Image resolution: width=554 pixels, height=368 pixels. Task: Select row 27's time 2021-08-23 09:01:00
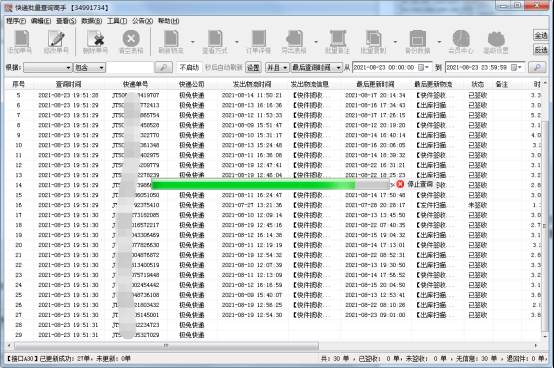point(375,315)
